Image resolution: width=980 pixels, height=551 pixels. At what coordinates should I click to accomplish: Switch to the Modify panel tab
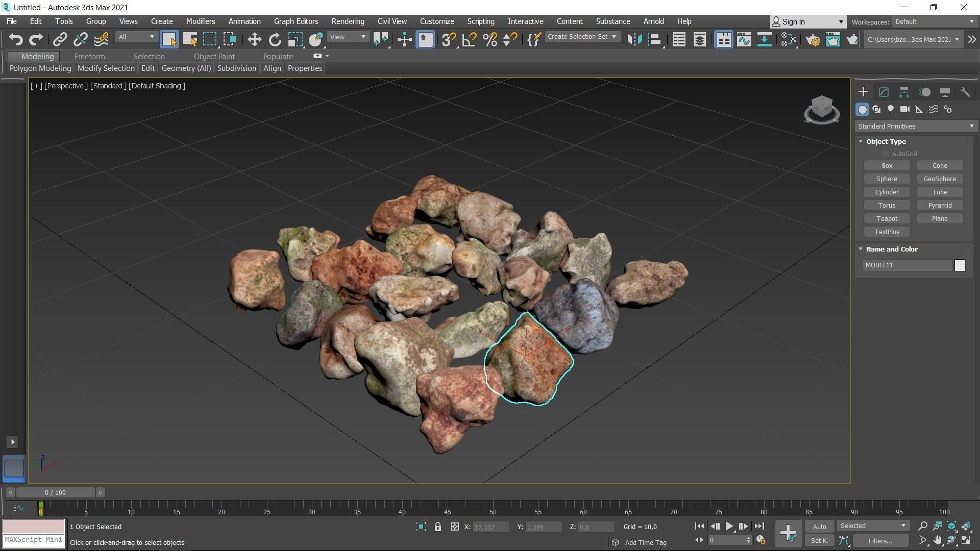click(x=884, y=92)
